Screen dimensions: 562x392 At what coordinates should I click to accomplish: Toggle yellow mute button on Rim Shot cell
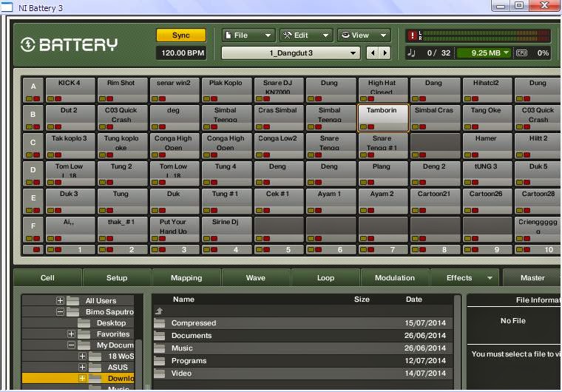pos(103,98)
